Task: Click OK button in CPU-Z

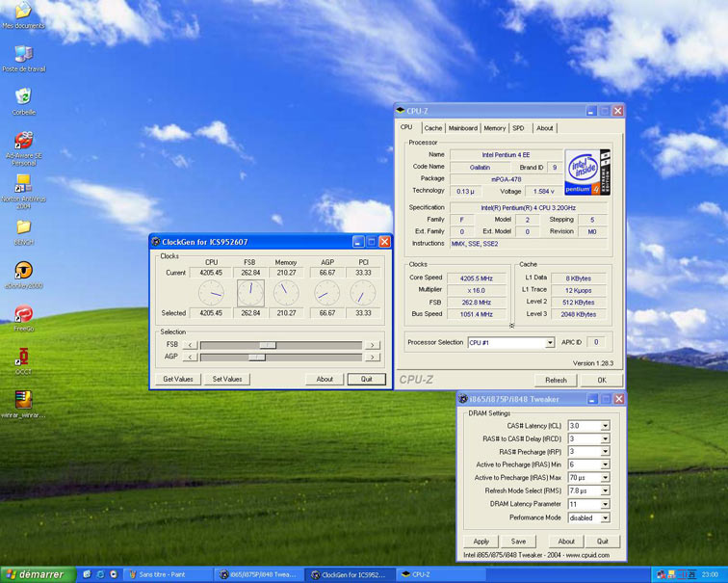Action: [x=602, y=380]
